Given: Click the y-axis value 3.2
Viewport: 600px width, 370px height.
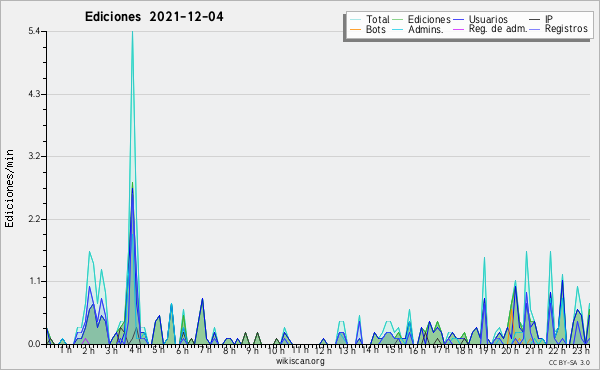Looking at the screenshot, I should point(34,156).
